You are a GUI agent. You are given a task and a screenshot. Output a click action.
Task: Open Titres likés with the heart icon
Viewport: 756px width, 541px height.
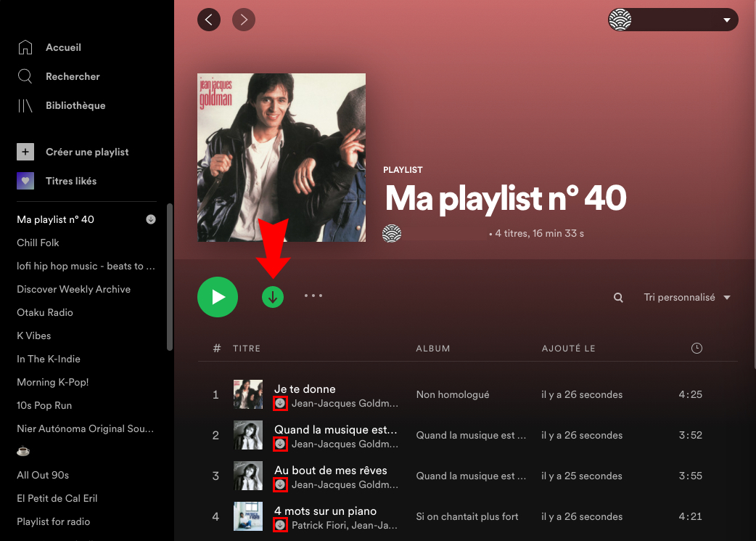click(x=26, y=181)
